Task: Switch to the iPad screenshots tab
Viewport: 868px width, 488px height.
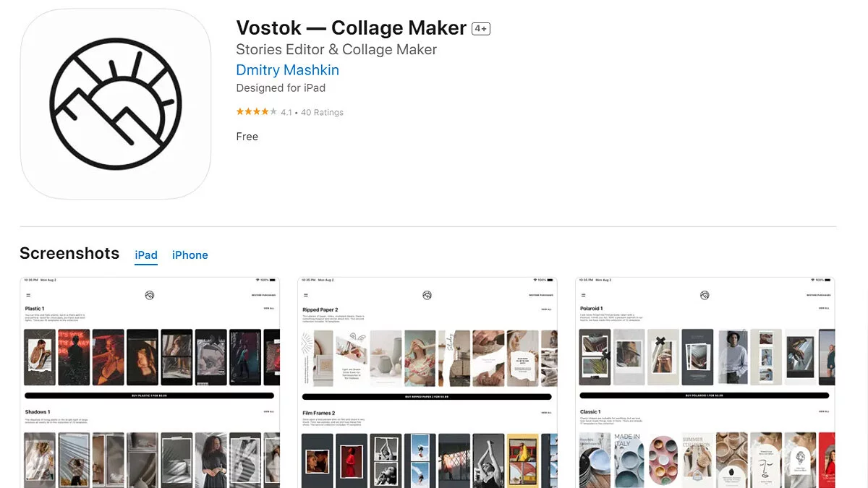Action: [x=146, y=255]
